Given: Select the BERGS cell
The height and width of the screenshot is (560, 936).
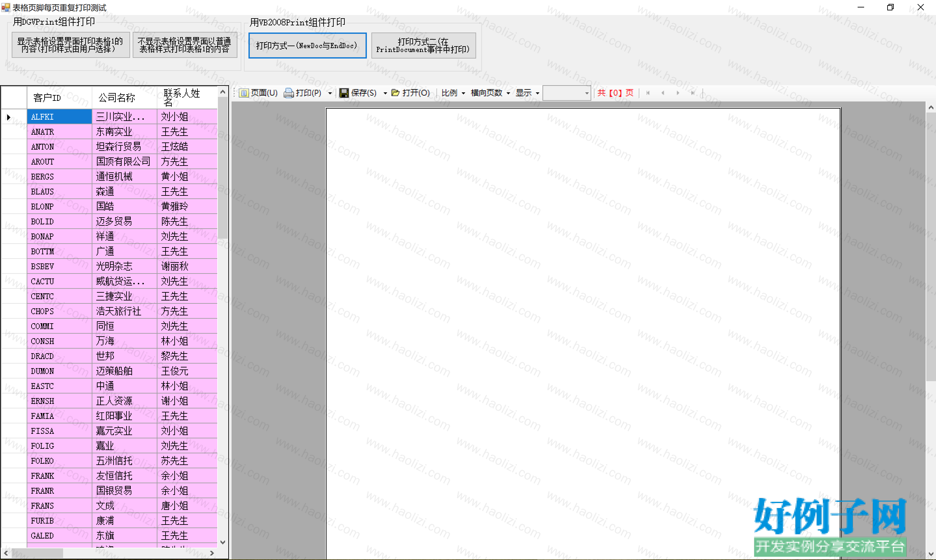Looking at the screenshot, I should coord(60,177).
